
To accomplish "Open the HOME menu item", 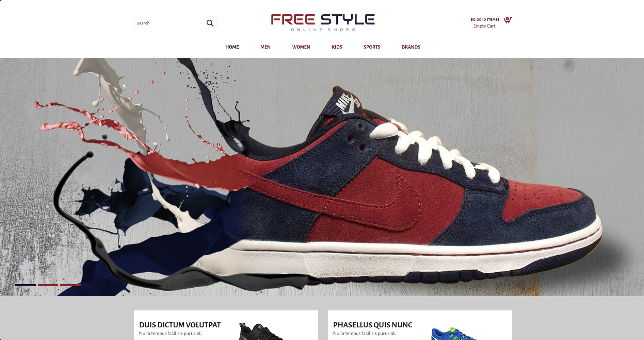I will point(232,47).
